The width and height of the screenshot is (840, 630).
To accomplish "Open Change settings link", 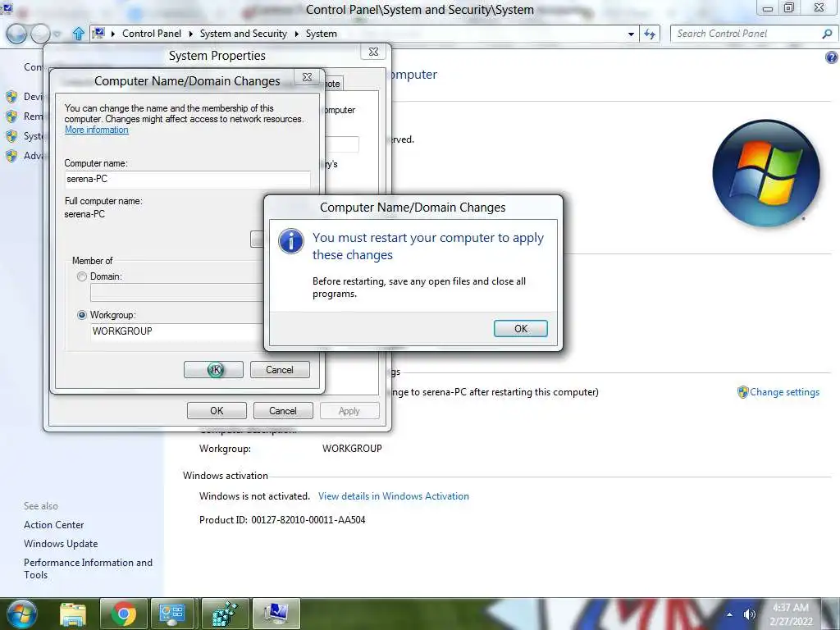I will 784,392.
